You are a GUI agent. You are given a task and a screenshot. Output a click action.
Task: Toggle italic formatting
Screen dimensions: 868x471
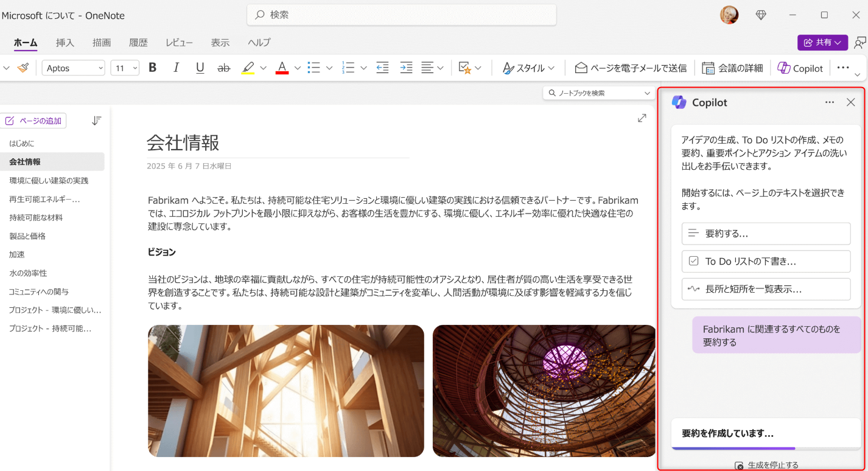point(177,68)
